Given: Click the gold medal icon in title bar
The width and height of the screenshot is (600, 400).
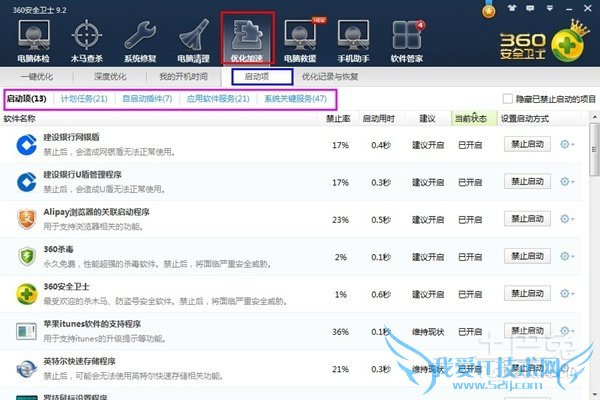Looking at the screenshot, I should (x=489, y=10).
